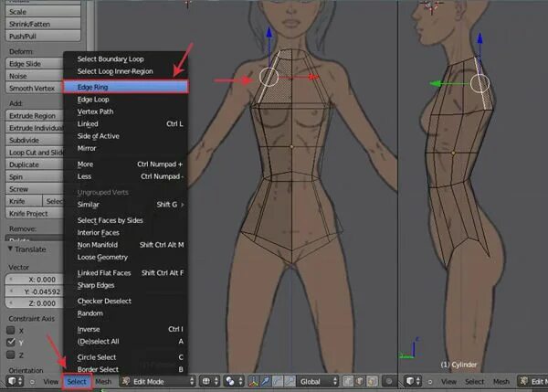This screenshot has height=392, width=548.
Task: Click the Vector Z value field
Action: [35, 303]
